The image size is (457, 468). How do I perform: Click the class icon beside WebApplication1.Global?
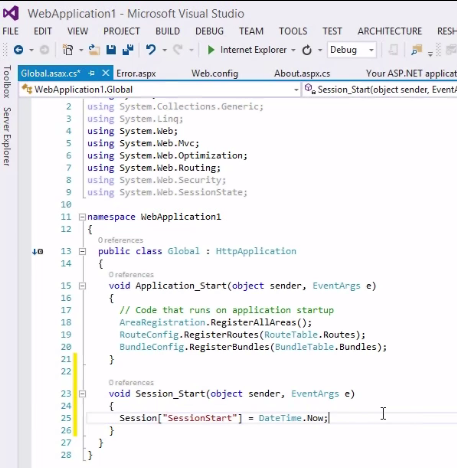[27, 89]
